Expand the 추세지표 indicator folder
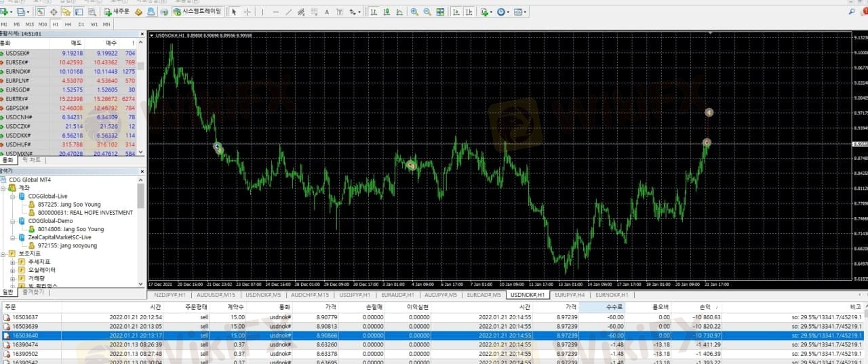 (13, 262)
